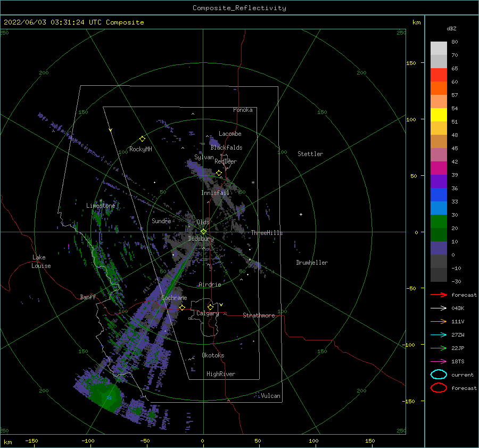Click the blue cell marker in southwest green echo

point(109,397)
